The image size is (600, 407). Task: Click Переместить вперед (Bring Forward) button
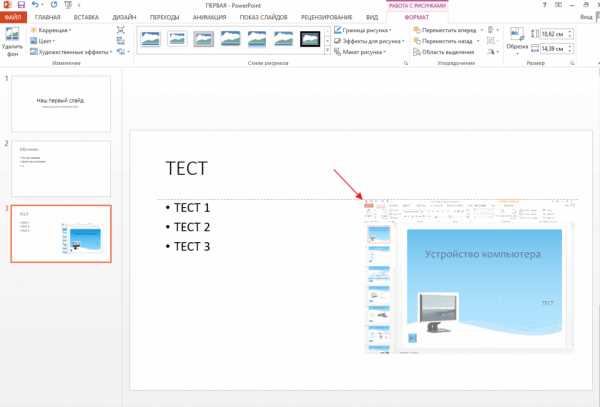pos(445,30)
